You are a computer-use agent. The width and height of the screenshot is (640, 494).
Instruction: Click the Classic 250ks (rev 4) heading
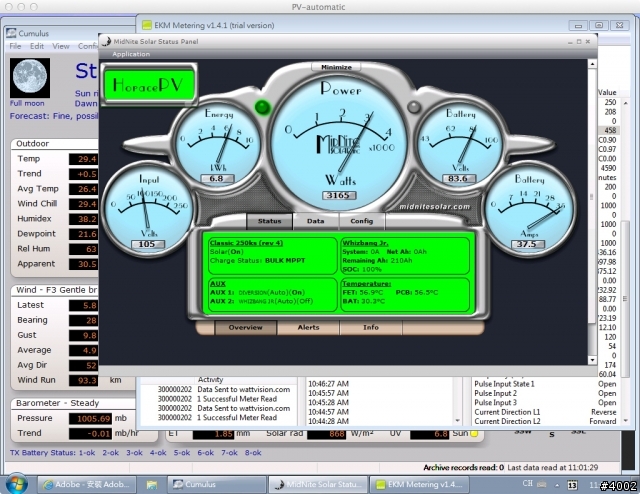point(246,243)
